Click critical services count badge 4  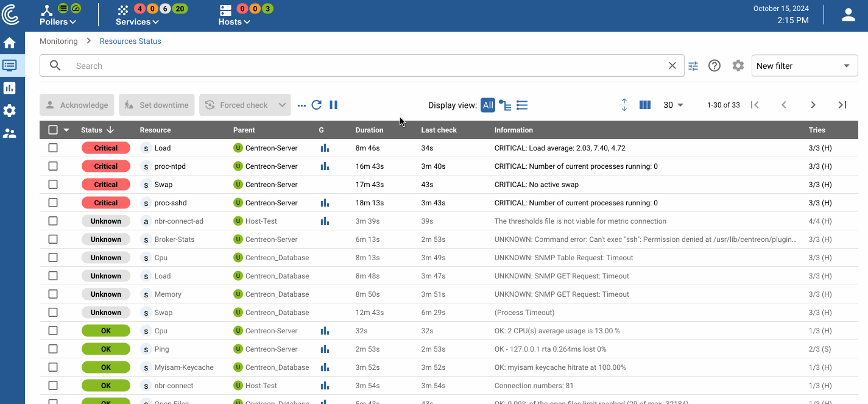click(139, 9)
